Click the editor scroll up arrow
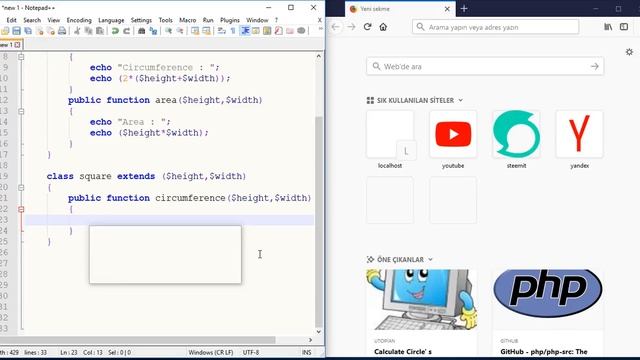The height and width of the screenshot is (360, 640). (x=319, y=56)
